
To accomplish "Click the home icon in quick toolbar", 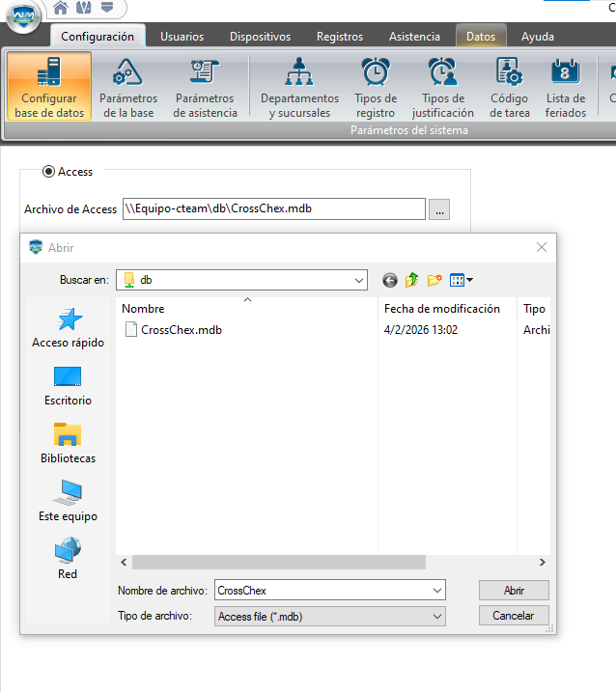I will tap(61, 8).
